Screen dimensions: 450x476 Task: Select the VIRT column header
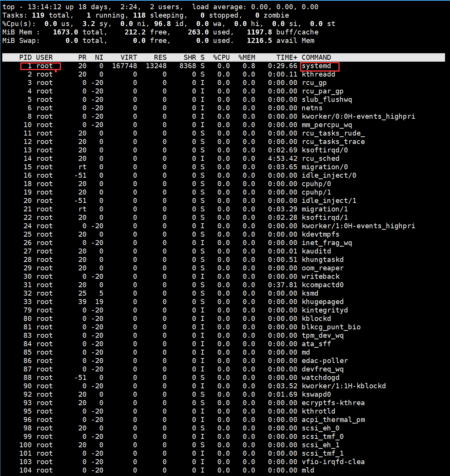tap(129, 57)
